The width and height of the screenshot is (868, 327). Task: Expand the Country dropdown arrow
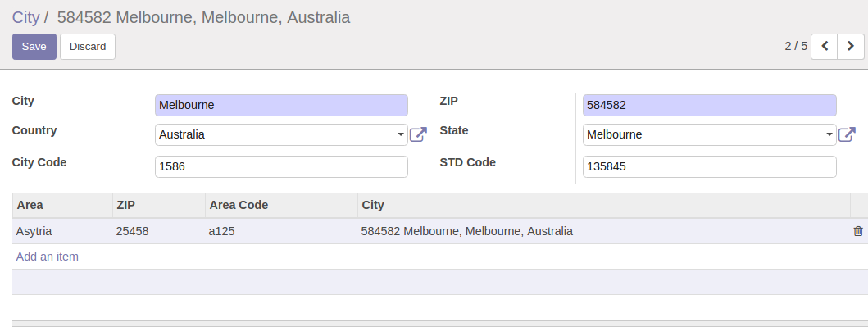(400, 134)
